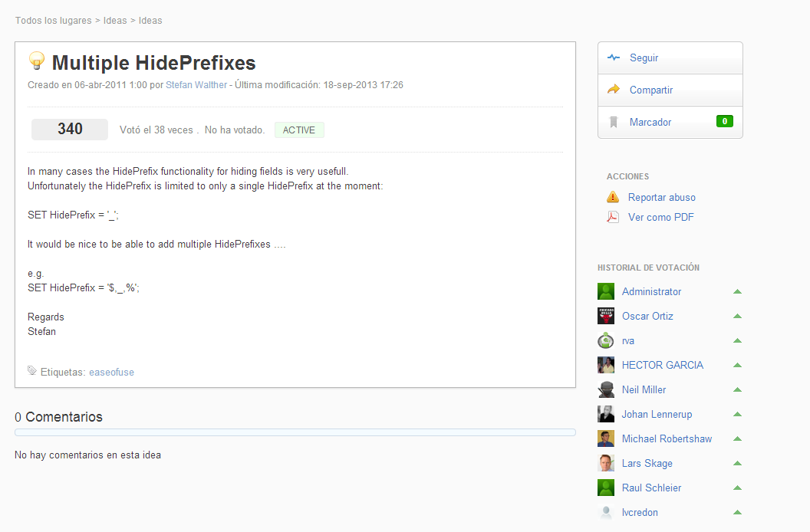Click the Reportar abuso link
810x532 pixels.
pos(661,197)
